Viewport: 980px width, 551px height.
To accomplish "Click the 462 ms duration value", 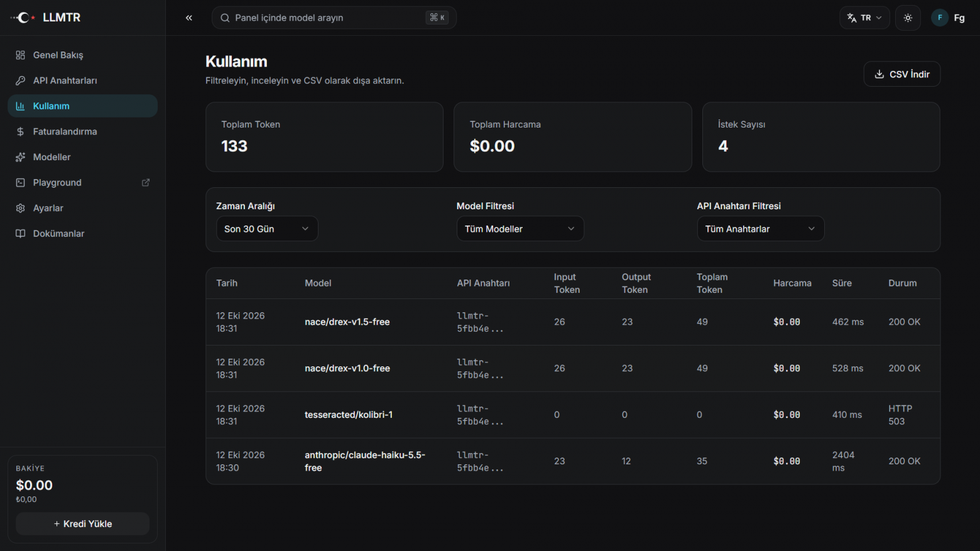I will [848, 322].
